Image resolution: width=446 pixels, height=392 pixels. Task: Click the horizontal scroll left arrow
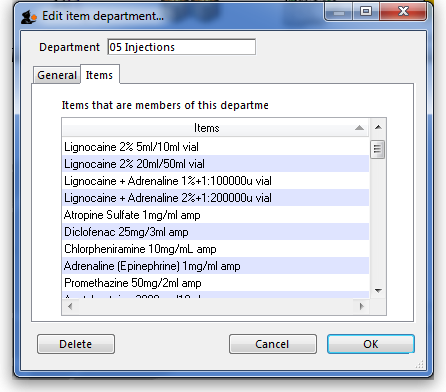(x=70, y=306)
